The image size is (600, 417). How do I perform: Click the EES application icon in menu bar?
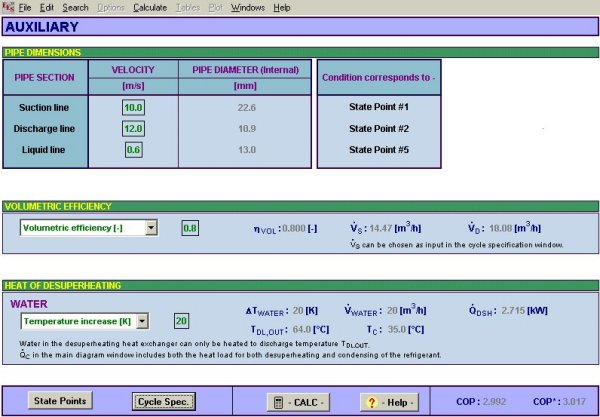point(8,7)
